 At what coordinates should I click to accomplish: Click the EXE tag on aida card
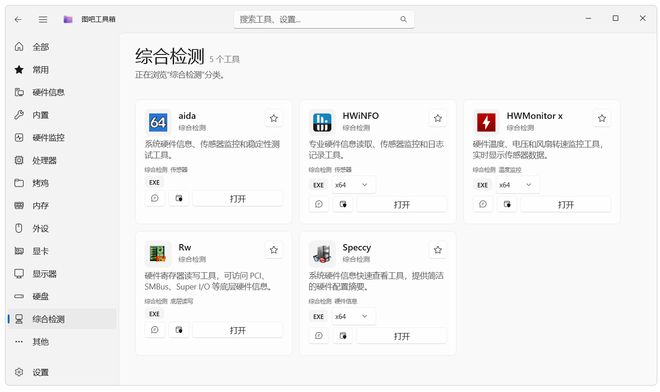pos(154,182)
